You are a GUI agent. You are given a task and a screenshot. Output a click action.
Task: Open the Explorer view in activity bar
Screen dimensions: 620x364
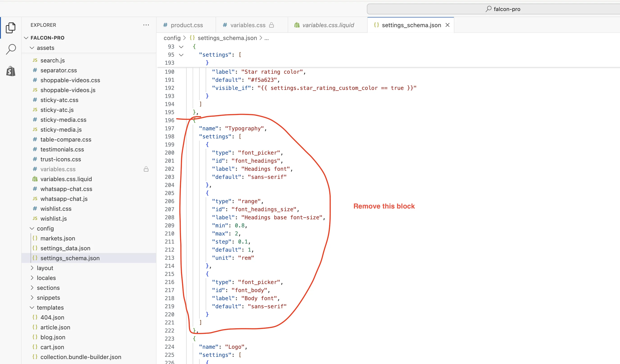click(11, 28)
